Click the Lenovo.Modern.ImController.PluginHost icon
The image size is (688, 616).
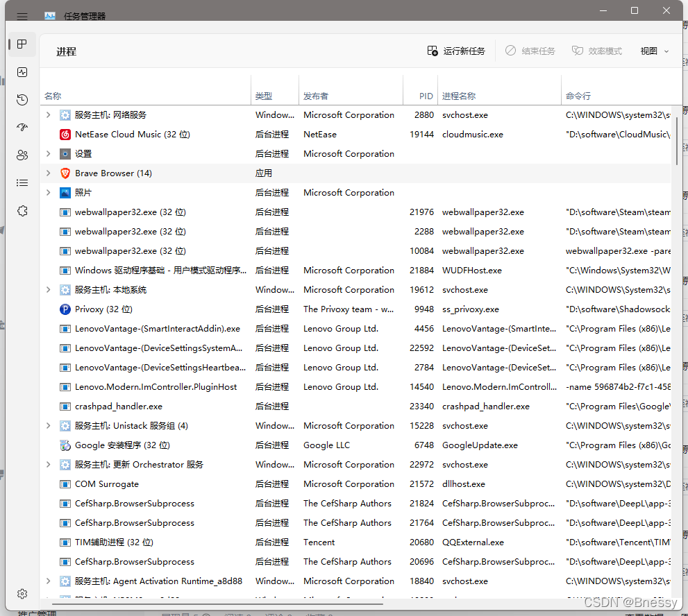coord(65,387)
